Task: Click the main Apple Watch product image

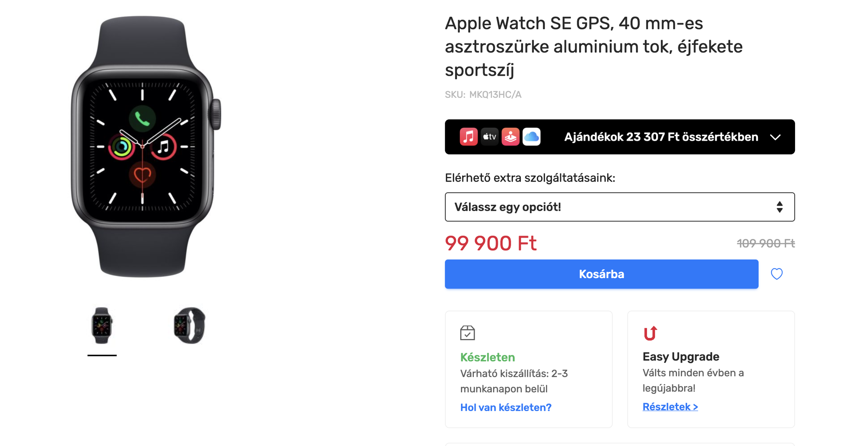Action: [144, 146]
